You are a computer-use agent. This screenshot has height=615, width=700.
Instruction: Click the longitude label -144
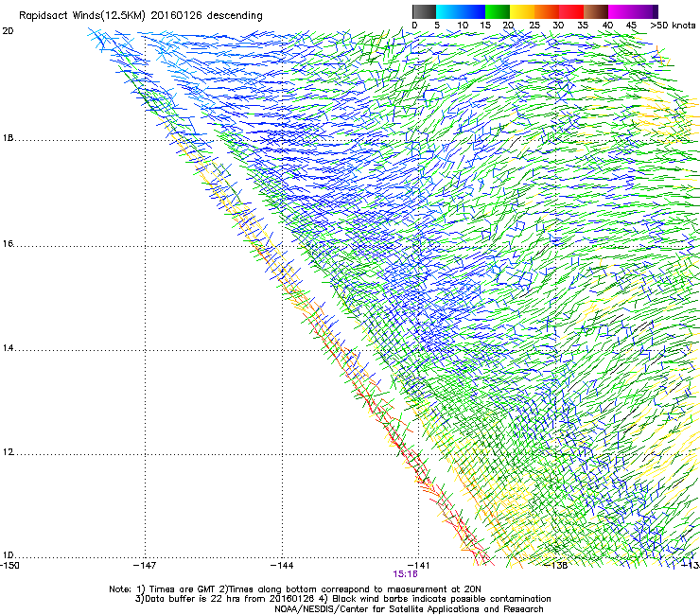282,566
